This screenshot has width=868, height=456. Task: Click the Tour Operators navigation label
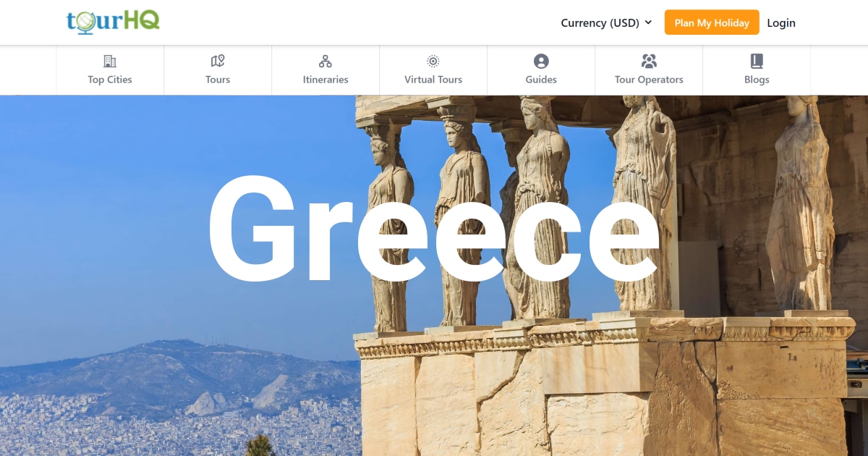coord(649,80)
